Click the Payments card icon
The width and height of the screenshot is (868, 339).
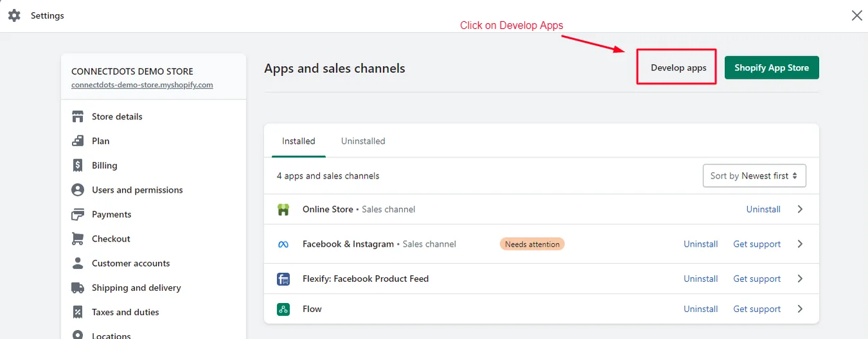pos(78,214)
